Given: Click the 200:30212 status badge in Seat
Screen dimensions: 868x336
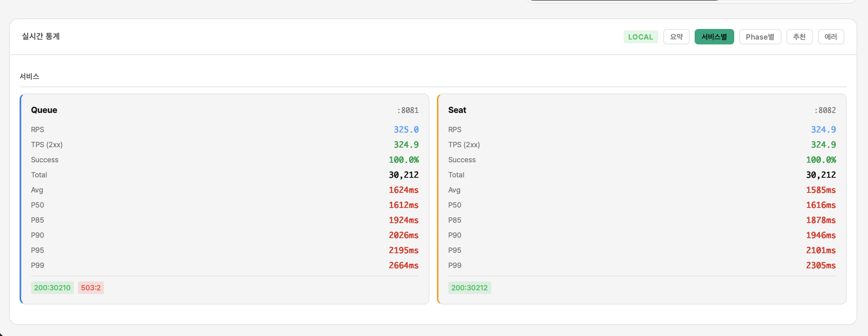Looking at the screenshot, I should (x=469, y=287).
